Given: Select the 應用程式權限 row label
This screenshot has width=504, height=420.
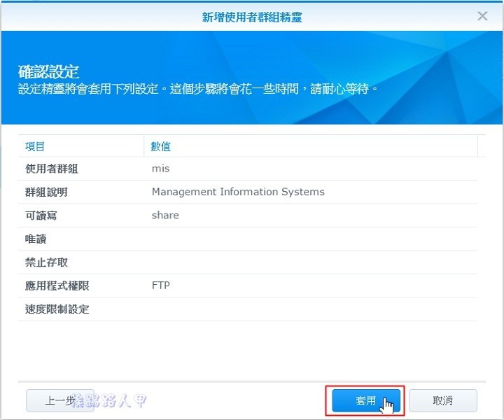Looking at the screenshot, I should 57,286.
